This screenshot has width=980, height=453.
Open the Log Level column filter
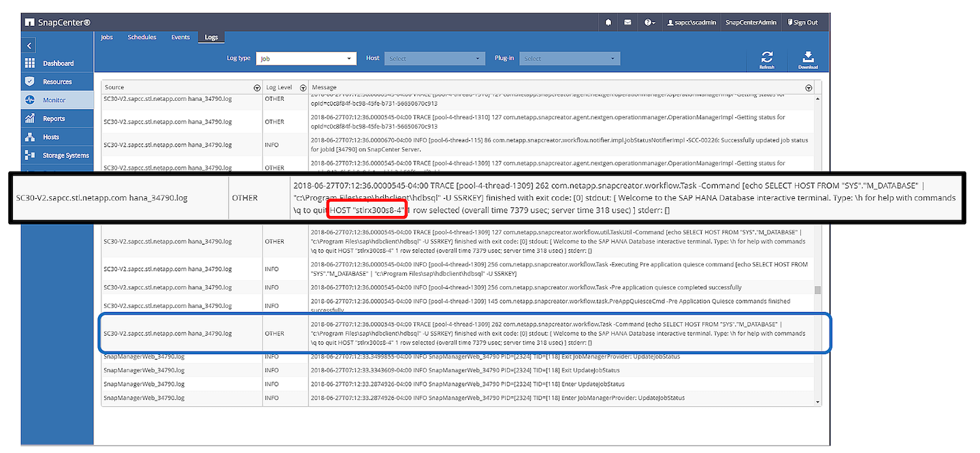301,88
